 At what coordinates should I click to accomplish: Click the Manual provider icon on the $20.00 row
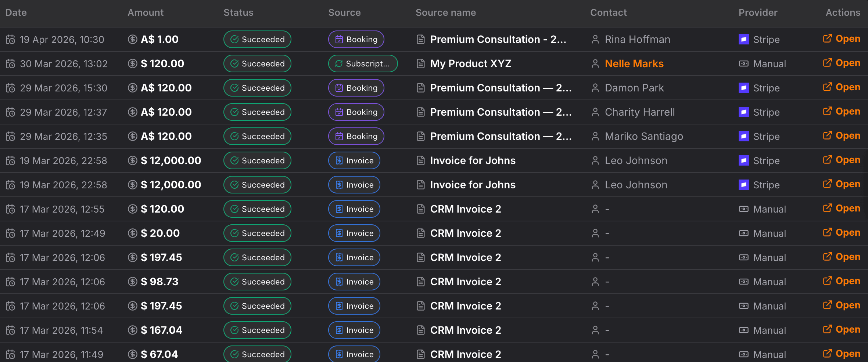tap(743, 233)
